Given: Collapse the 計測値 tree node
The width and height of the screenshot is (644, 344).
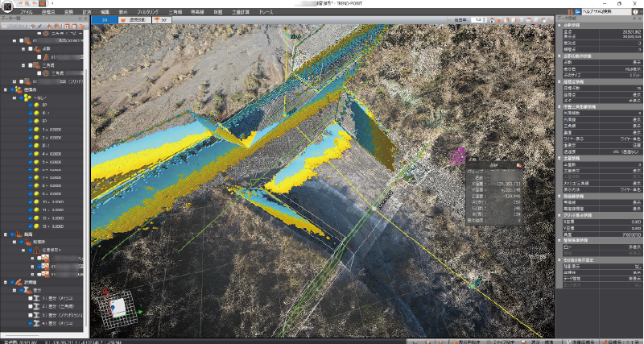Looking at the screenshot, I should (x=6, y=282).
